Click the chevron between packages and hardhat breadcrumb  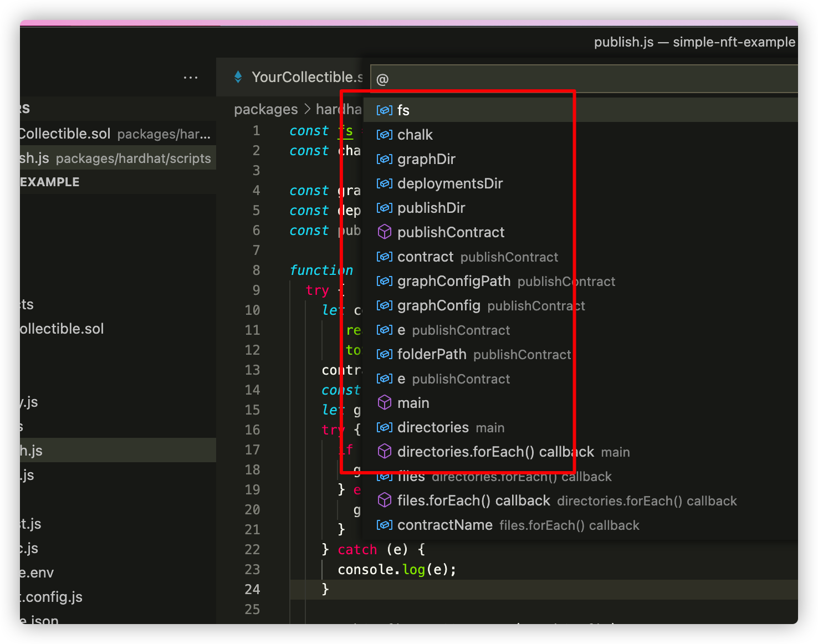307,109
